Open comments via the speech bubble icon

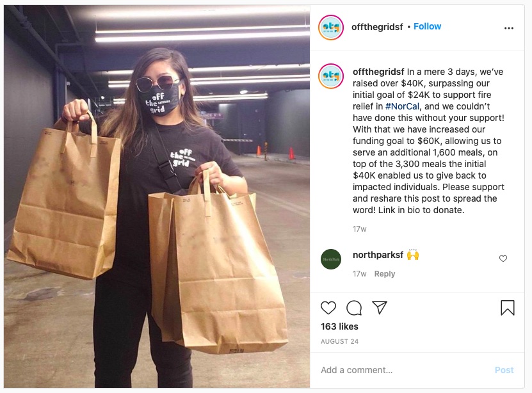click(354, 307)
